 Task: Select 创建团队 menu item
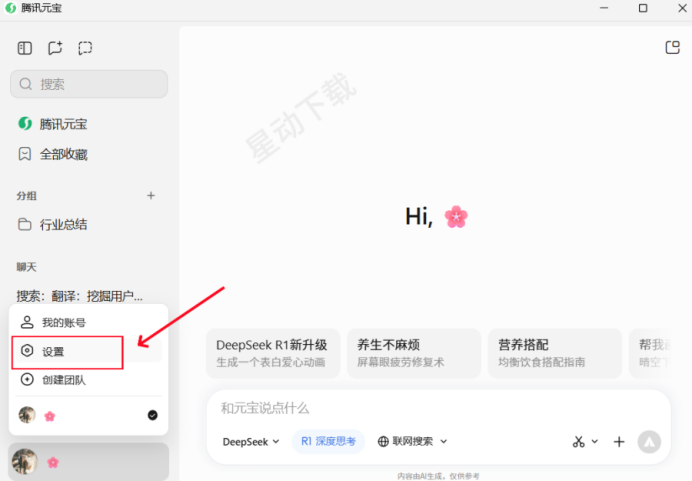point(88,380)
